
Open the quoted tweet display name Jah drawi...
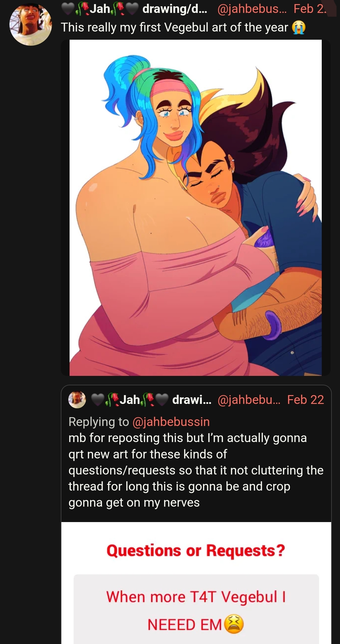pyautogui.click(x=151, y=400)
